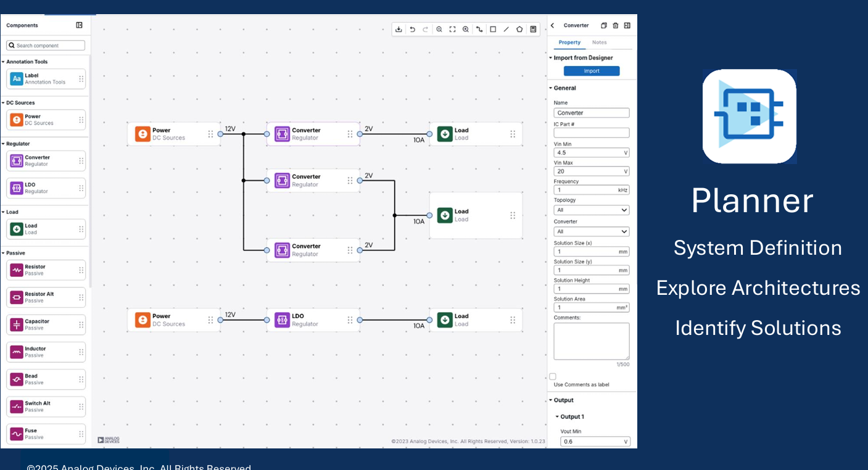Toggle the Use Comments as label checkbox
Viewport: 868px width, 470px height.
pyautogui.click(x=553, y=376)
